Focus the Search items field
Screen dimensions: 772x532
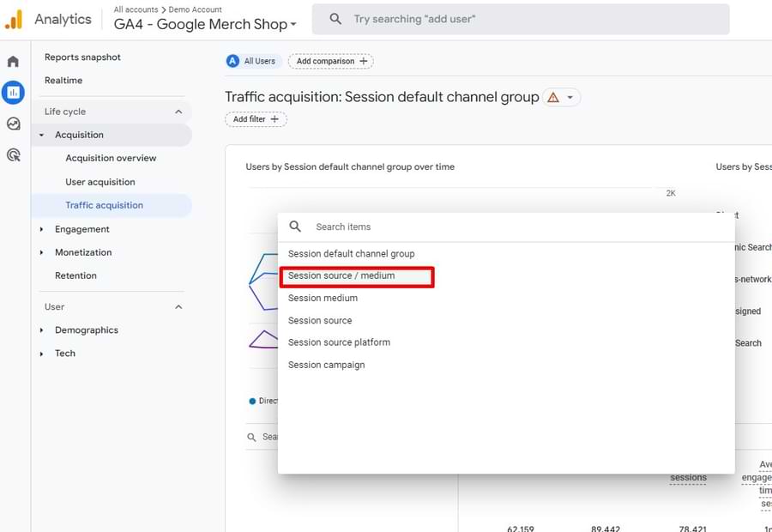pos(506,227)
